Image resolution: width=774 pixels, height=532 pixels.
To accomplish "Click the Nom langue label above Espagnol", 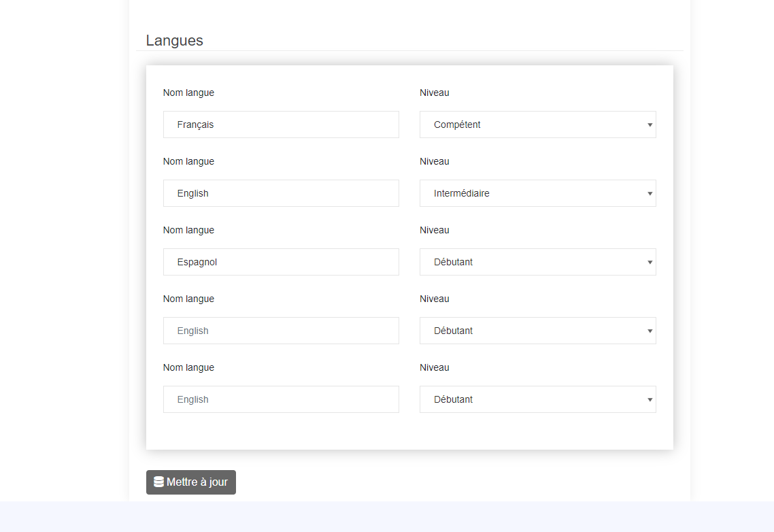I will pos(188,230).
